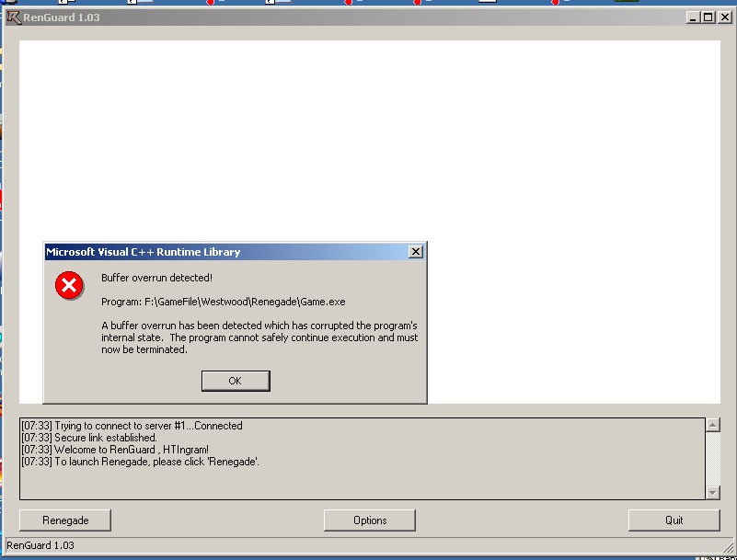Click the RenGuard logo icon in title bar
737x560 pixels.
(x=13, y=17)
